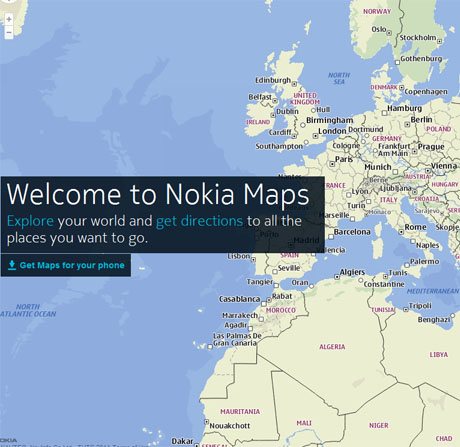Click the NIGER country label
Image resolution: width=460 pixels, height=447 pixels.
pyautogui.click(x=379, y=426)
